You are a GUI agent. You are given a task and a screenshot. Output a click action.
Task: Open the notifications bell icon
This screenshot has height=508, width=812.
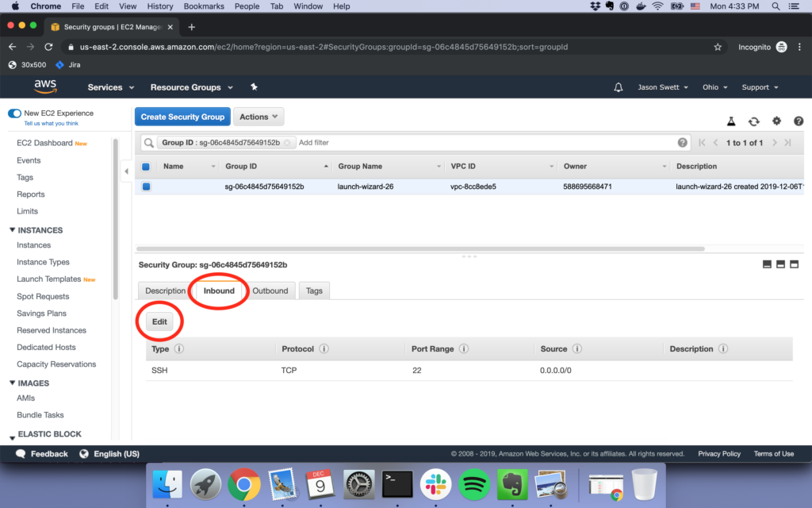(x=619, y=87)
